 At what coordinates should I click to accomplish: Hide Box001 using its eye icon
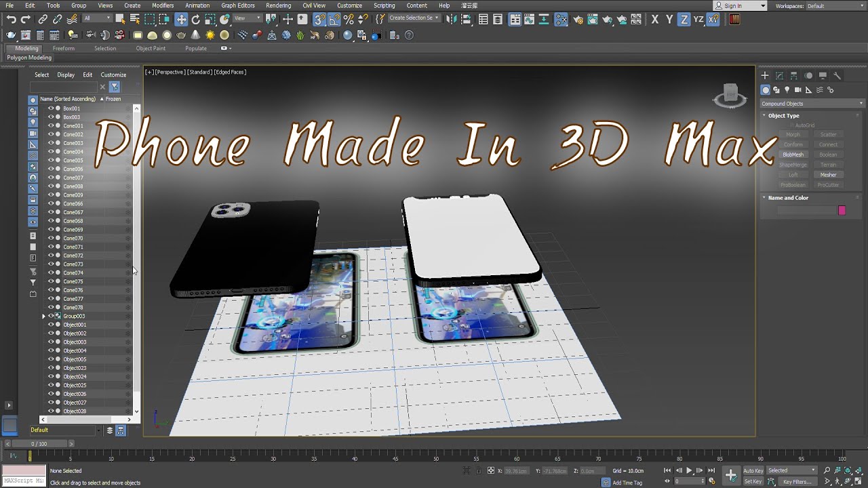pos(51,108)
